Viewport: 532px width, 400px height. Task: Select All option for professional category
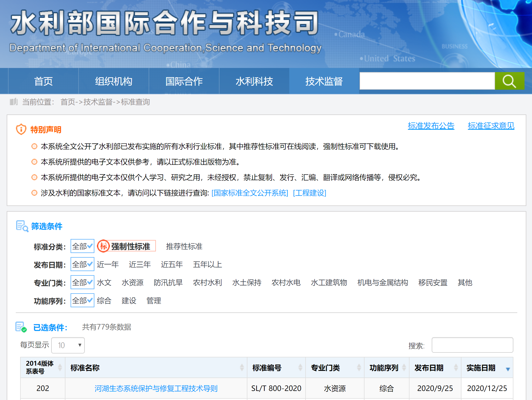[x=82, y=282]
